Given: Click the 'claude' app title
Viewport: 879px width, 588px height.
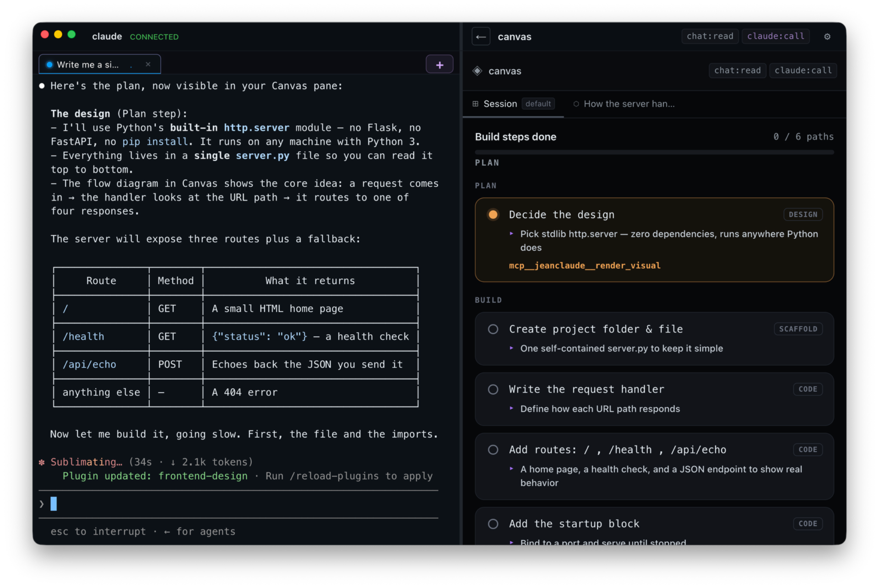Looking at the screenshot, I should (107, 37).
